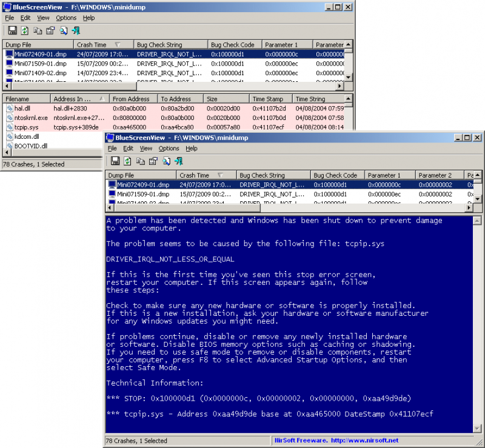Click the tcpip.sys file icon in back window
Viewport: 485px width, 448px height.
coord(10,127)
